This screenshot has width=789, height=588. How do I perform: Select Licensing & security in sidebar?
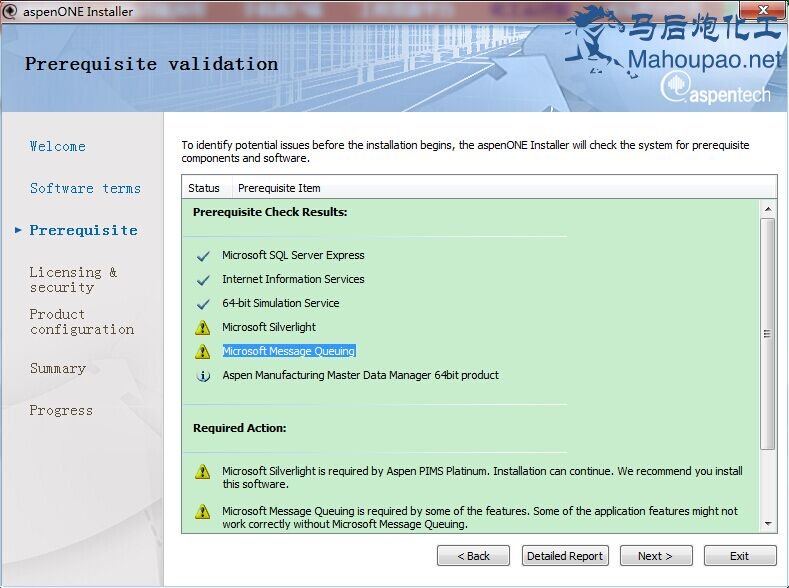73,279
